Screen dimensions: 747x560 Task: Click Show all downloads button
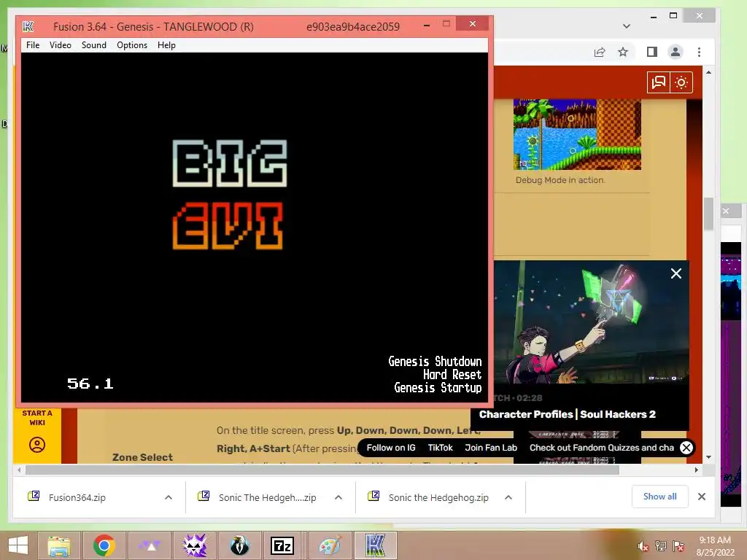(x=659, y=497)
